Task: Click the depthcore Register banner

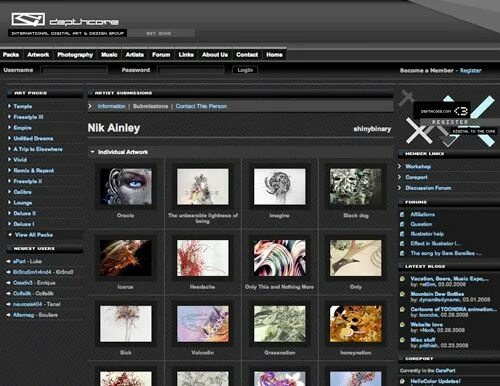Action: pos(448,118)
